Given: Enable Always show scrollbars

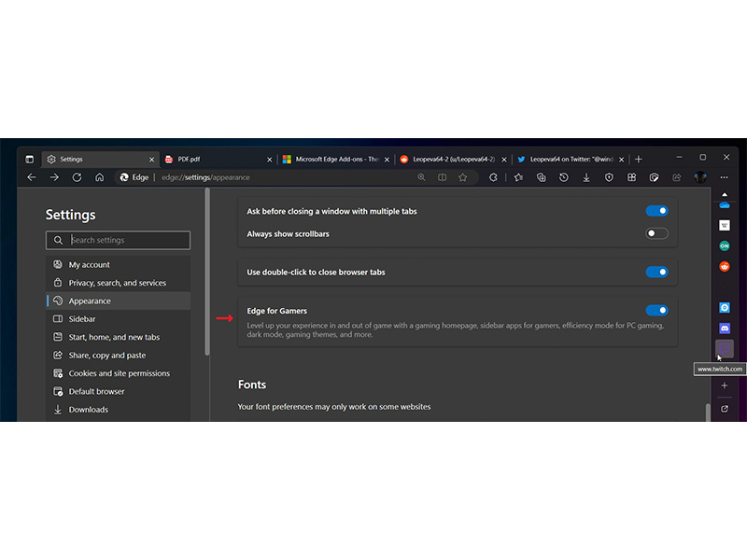Looking at the screenshot, I should click(657, 233).
